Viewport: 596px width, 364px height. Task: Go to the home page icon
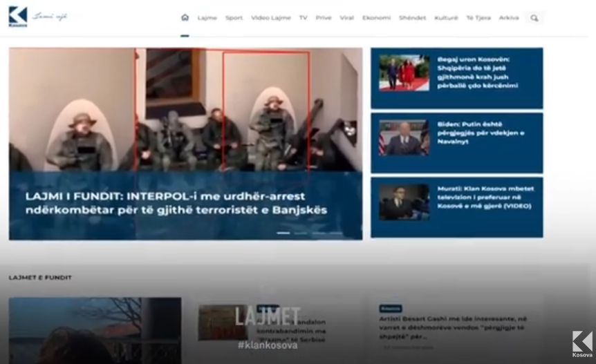point(185,17)
